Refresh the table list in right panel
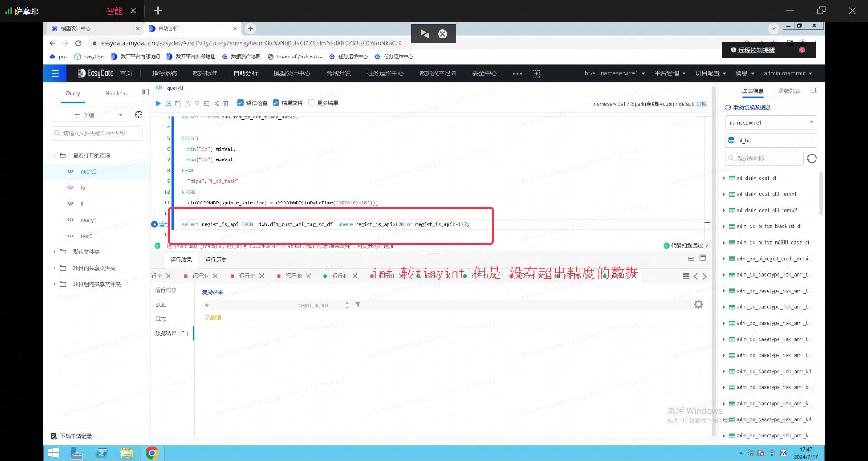The width and height of the screenshot is (868, 461). [812, 159]
